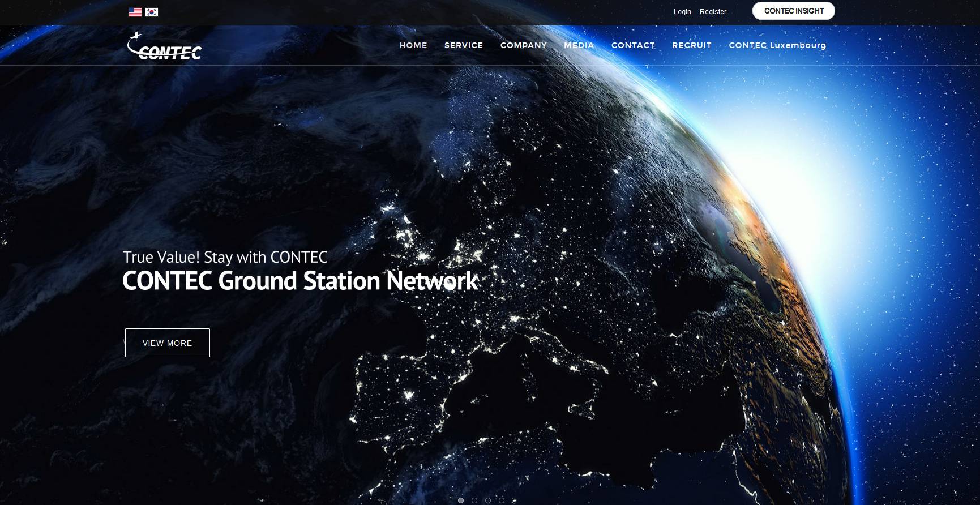Select the second carousel slide dot
The height and width of the screenshot is (505, 980).
coord(474,500)
